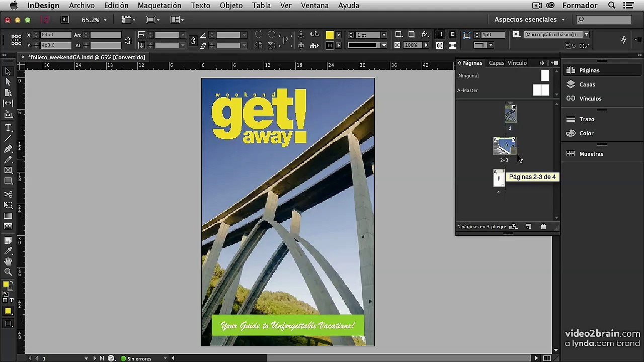Viewport: 644px width, 362px height.
Task: Go to the next page arrow
Action: click(94, 358)
